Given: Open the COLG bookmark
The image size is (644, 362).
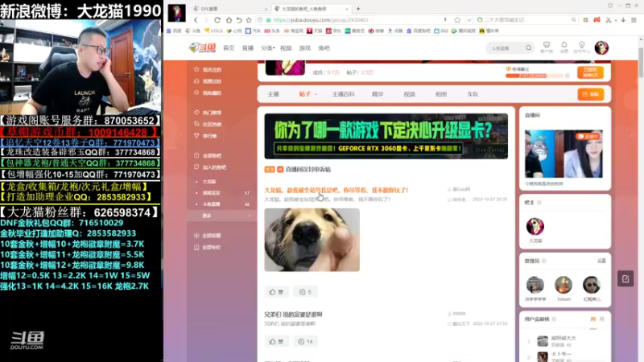Looking at the screenshot, I should 213,31.
